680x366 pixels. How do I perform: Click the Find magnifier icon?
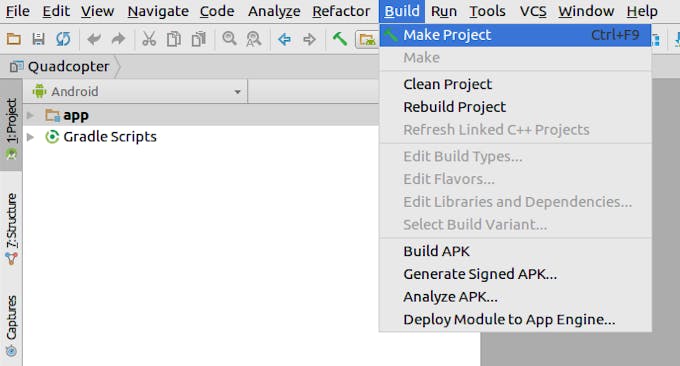pos(229,39)
